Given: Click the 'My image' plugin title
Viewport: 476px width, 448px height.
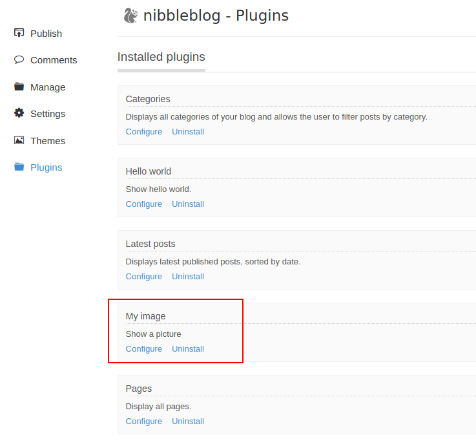Looking at the screenshot, I should [146, 316].
